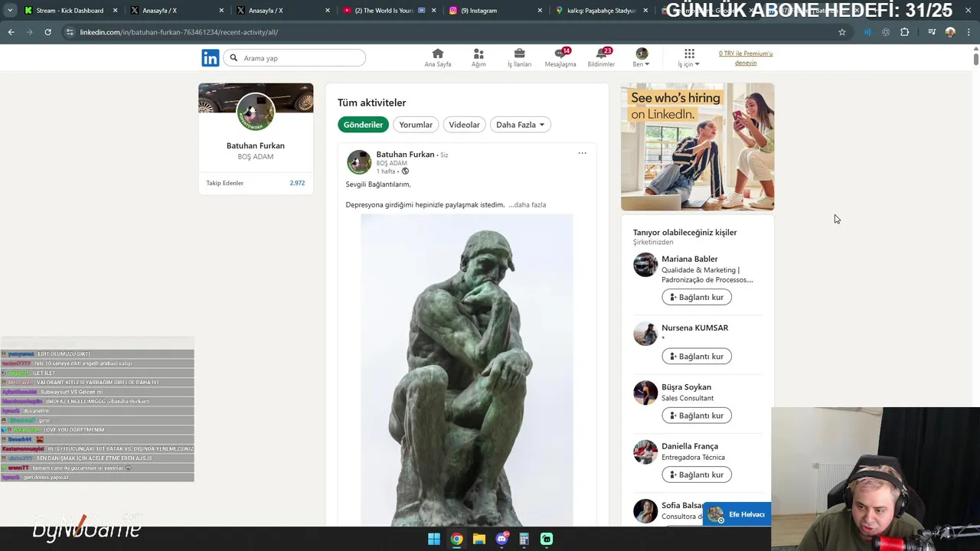Open Chrome profile avatar in toolbar
Viewport: 980px width, 551px height.
pos(950,32)
